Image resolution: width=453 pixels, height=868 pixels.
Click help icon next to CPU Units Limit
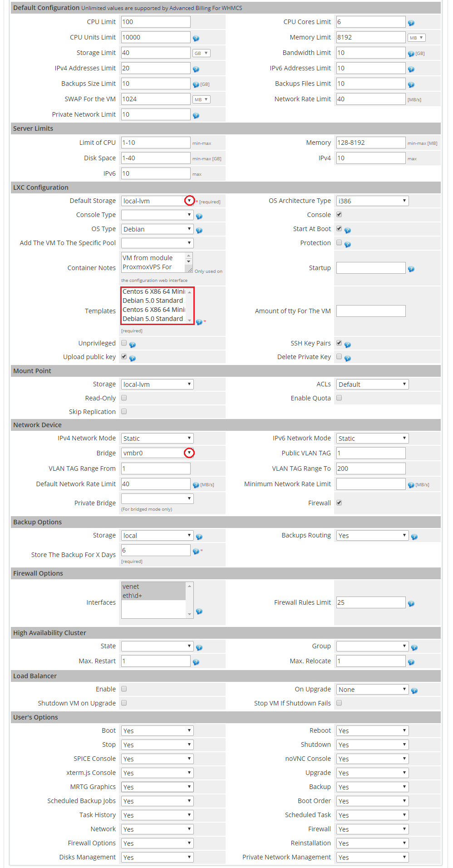196,38
